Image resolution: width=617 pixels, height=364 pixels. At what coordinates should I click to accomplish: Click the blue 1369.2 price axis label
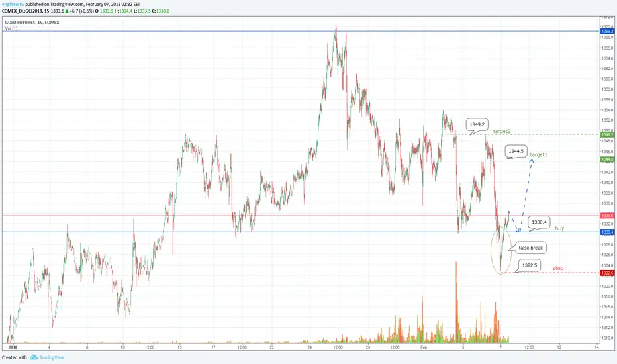point(607,32)
